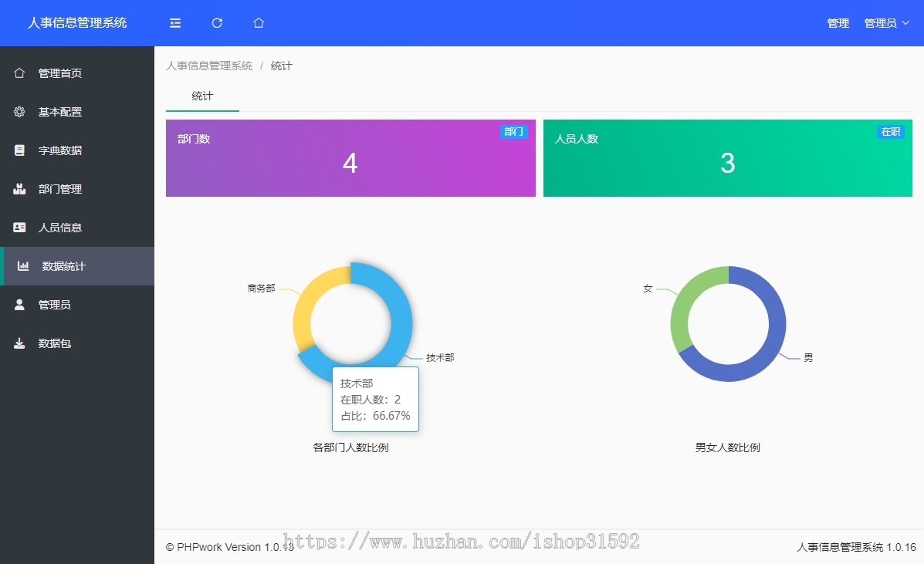Click the 在职人数：2 tooltip line
Viewport: 924px width, 564px height.
coord(370,400)
